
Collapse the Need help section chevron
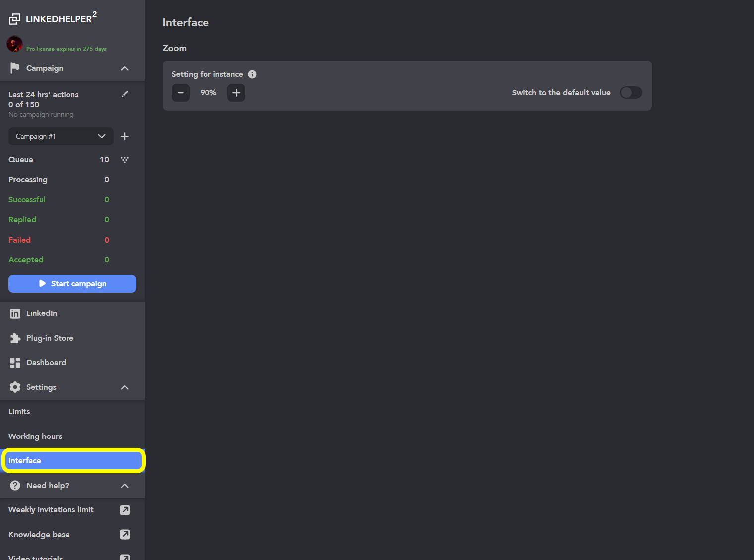[x=125, y=486]
